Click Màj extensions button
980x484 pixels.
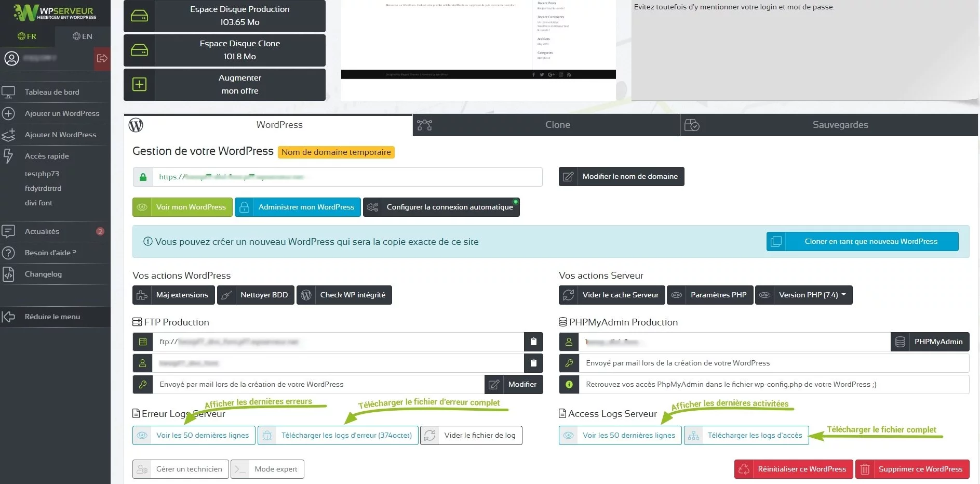(173, 295)
